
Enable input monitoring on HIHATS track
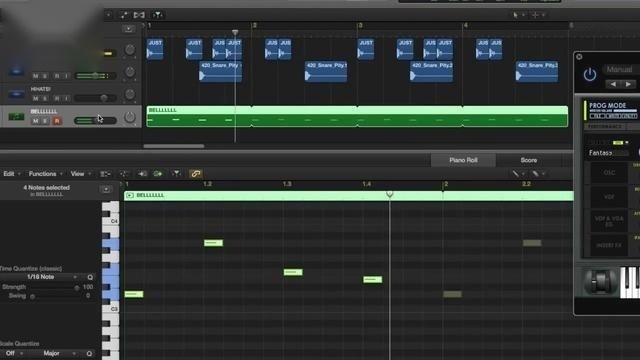click(x=66, y=98)
